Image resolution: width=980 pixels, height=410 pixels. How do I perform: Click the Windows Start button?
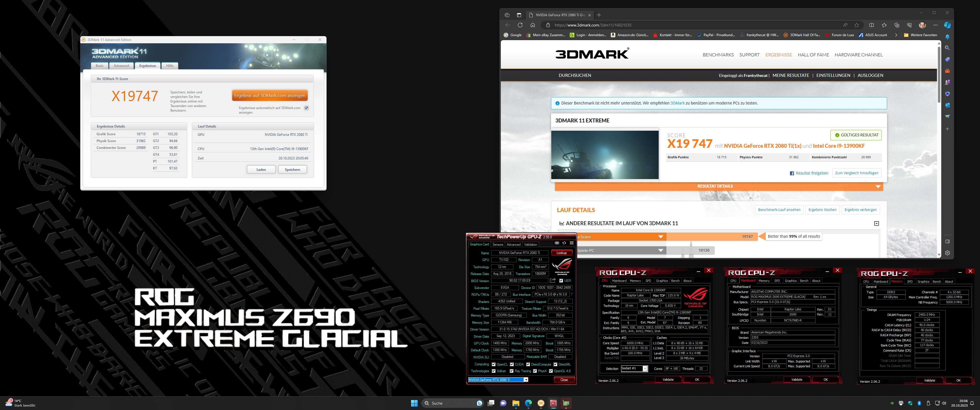point(414,403)
